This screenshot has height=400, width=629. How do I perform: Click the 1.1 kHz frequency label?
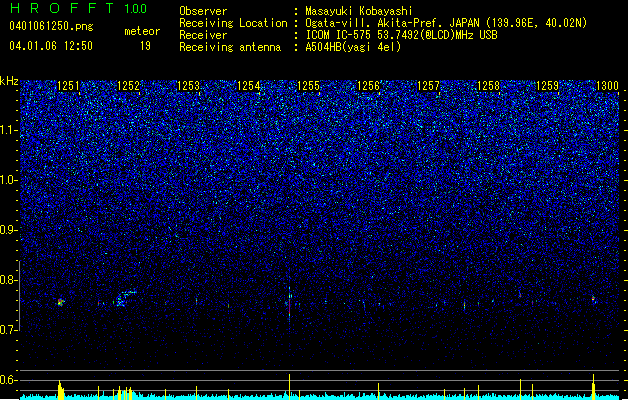[8, 130]
